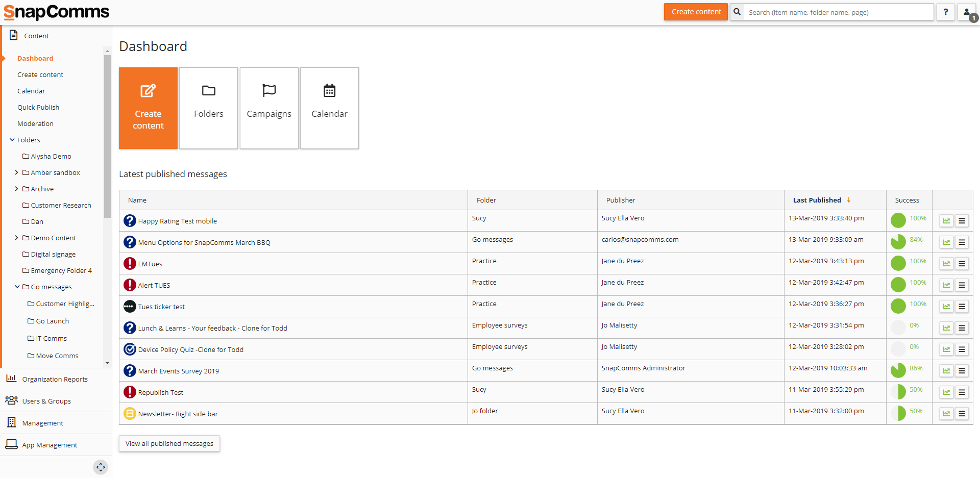
Task: Collapse the Folders tree in sidebar
Action: tap(12, 140)
